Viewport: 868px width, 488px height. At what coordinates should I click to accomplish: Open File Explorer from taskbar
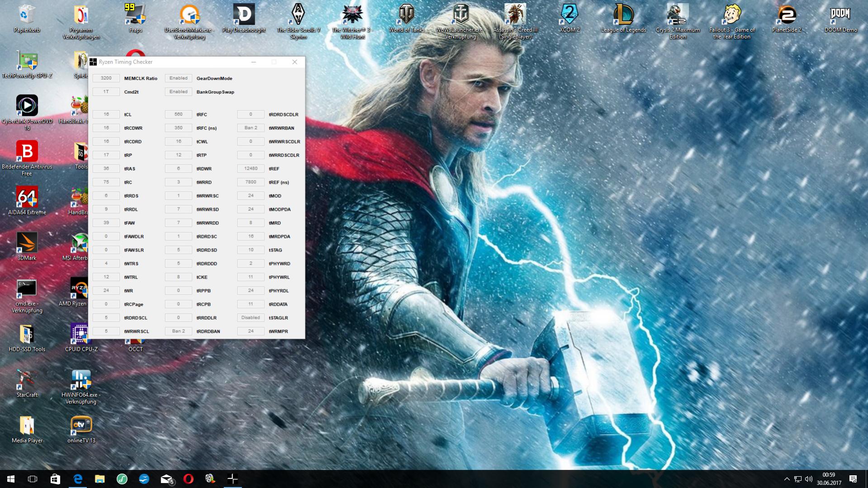[x=100, y=479]
